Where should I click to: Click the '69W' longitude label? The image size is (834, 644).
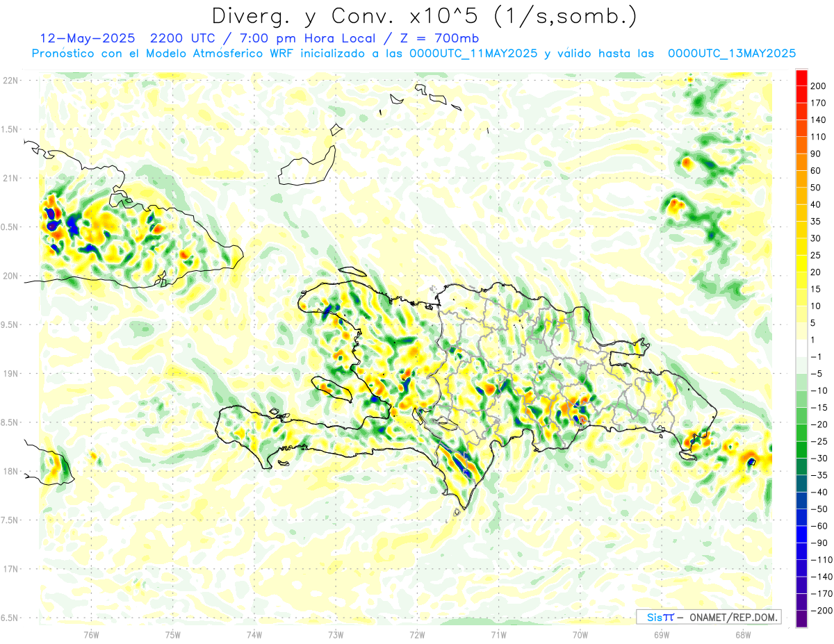(x=661, y=635)
